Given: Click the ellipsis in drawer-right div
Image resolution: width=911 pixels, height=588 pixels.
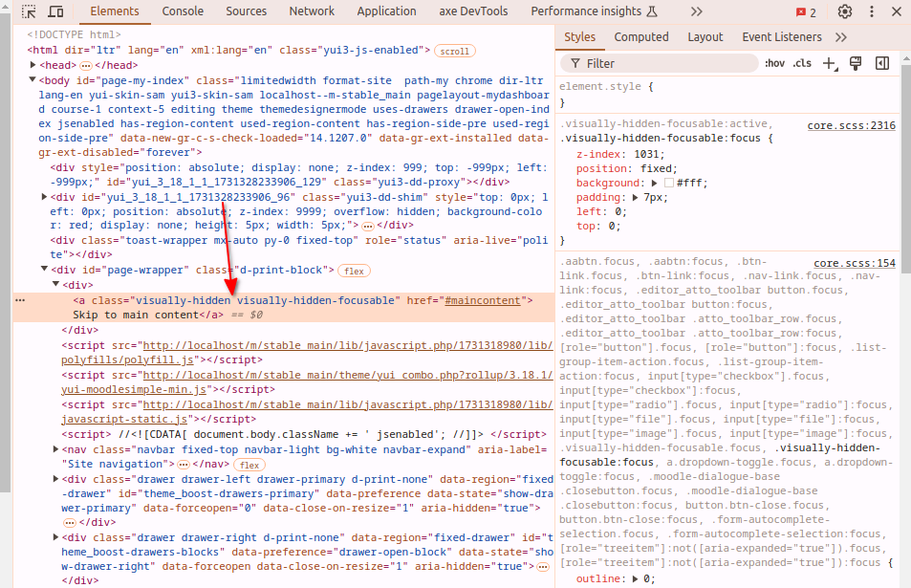Looking at the screenshot, I should pos(543,567).
